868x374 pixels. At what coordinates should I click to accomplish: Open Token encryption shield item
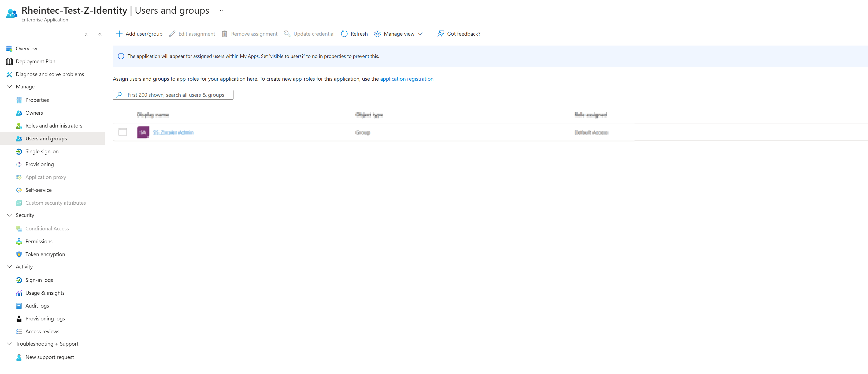[45, 254]
